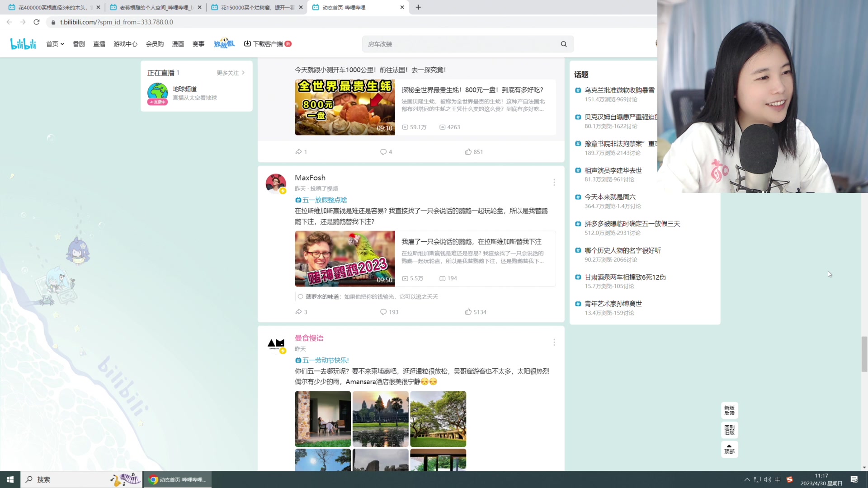Click the 地球频道 live avatar icon
Viewport: 868px width, 488px height.
pyautogui.click(x=157, y=94)
